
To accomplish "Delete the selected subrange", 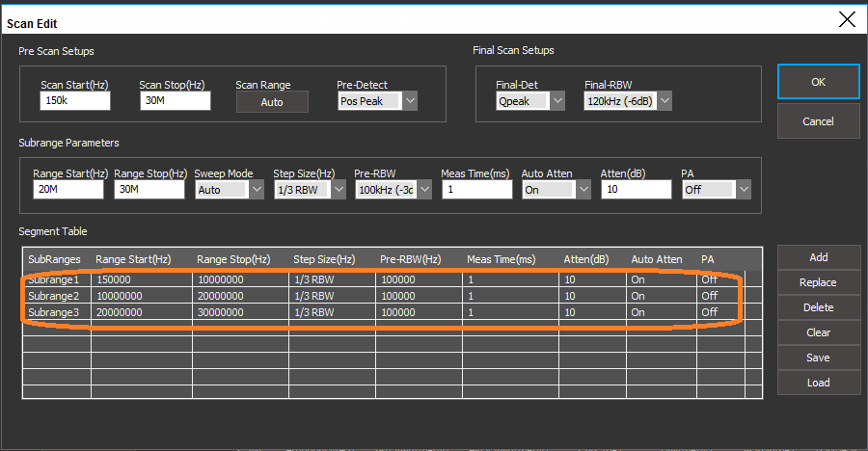I will point(818,307).
